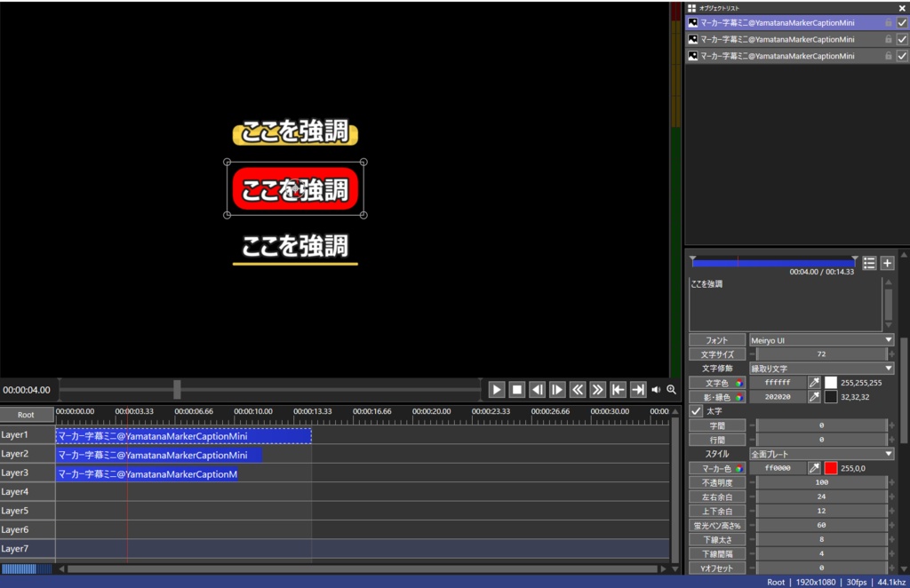Open the preview zoom magnifier
910x588 pixels.
(672, 390)
